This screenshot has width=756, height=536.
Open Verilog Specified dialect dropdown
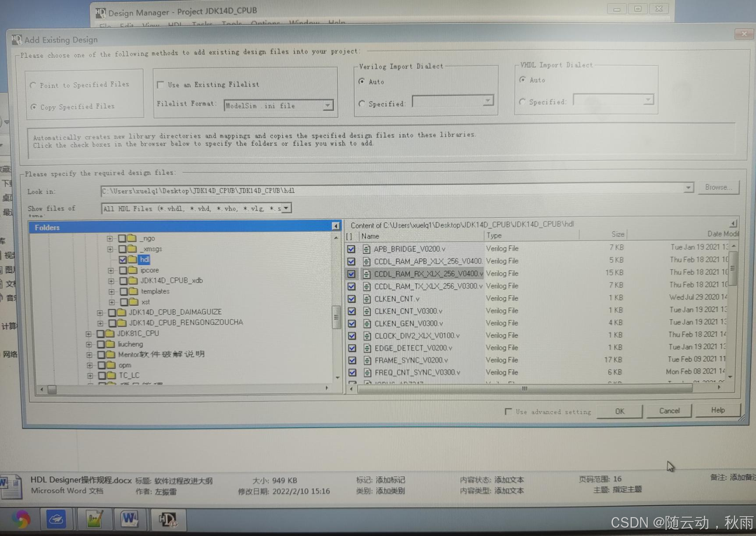487,101
